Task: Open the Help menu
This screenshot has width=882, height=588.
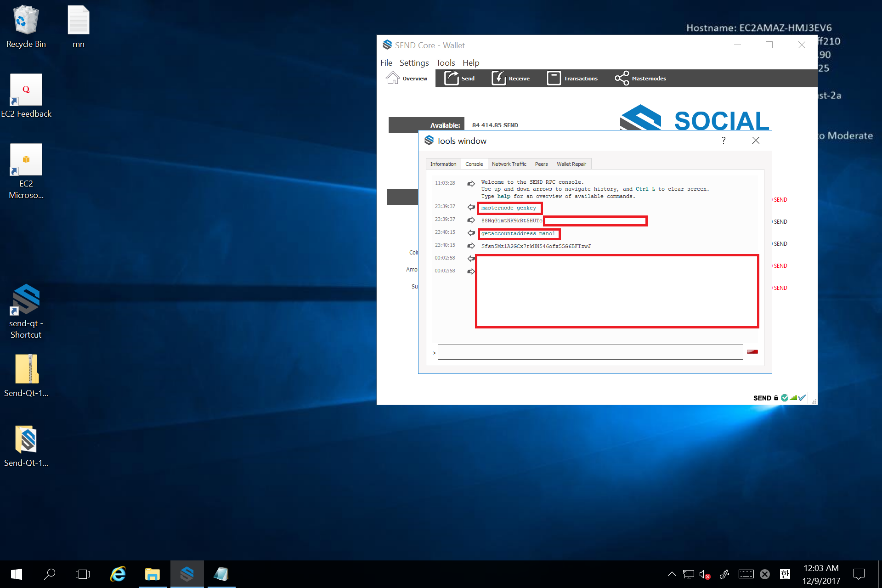Action: point(471,63)
